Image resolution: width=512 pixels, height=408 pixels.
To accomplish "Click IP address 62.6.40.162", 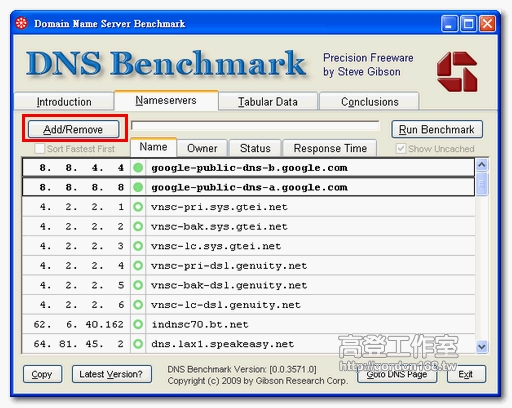I will tap(79, 324).
